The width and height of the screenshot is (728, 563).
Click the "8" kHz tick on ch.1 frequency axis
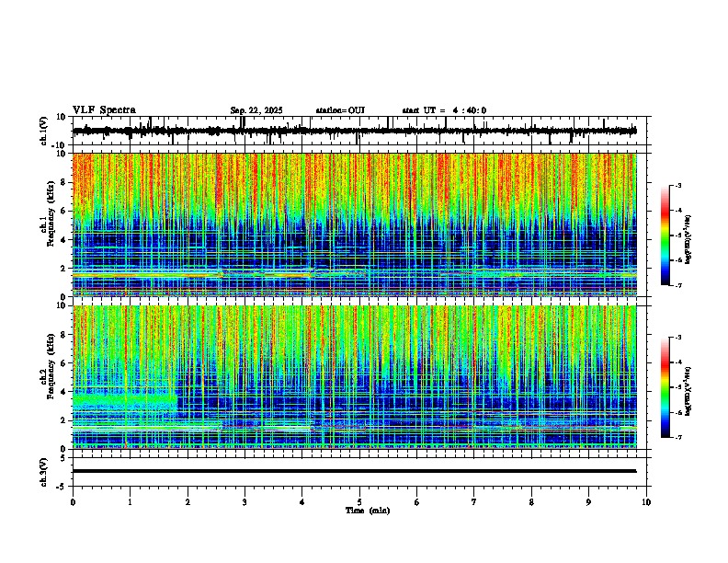coord(64,182)
